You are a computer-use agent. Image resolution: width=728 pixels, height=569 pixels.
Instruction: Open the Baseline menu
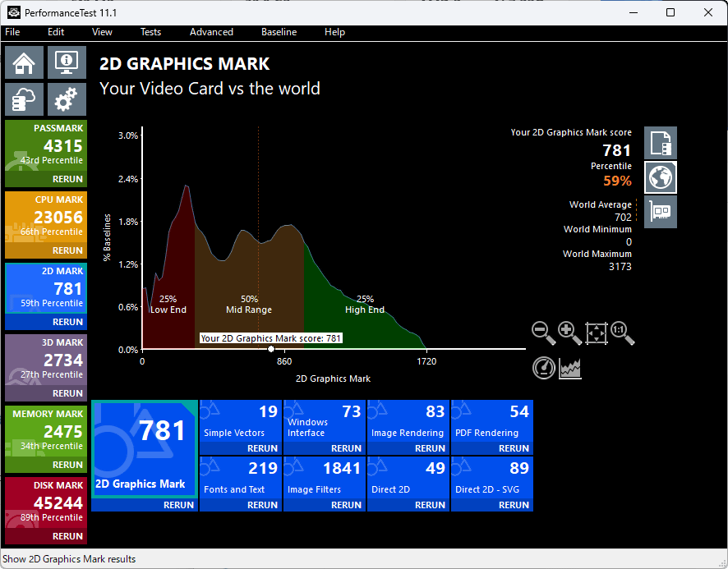tap(279, 32)
